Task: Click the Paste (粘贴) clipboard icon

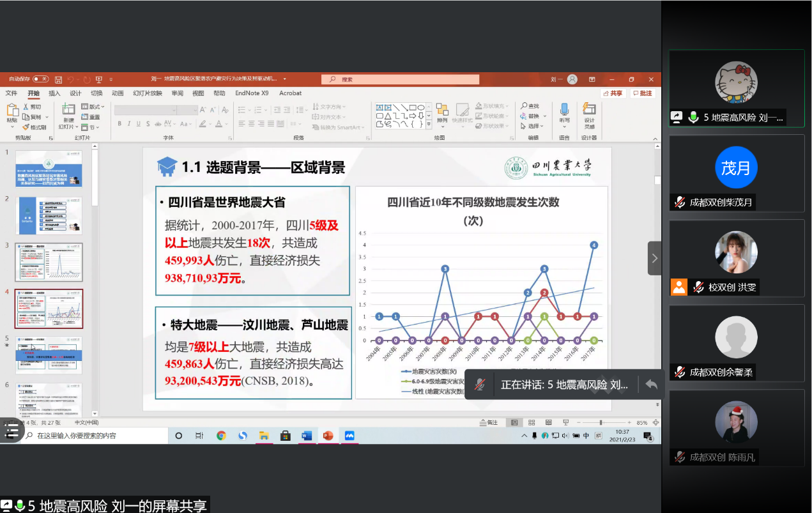Action: [x=12, y=111]
